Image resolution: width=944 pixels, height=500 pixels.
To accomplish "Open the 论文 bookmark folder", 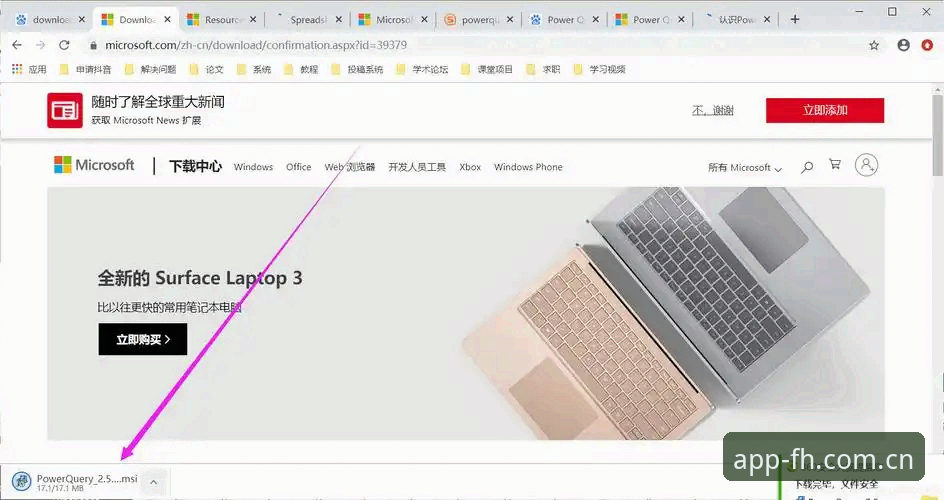I will tap(206, 69).
